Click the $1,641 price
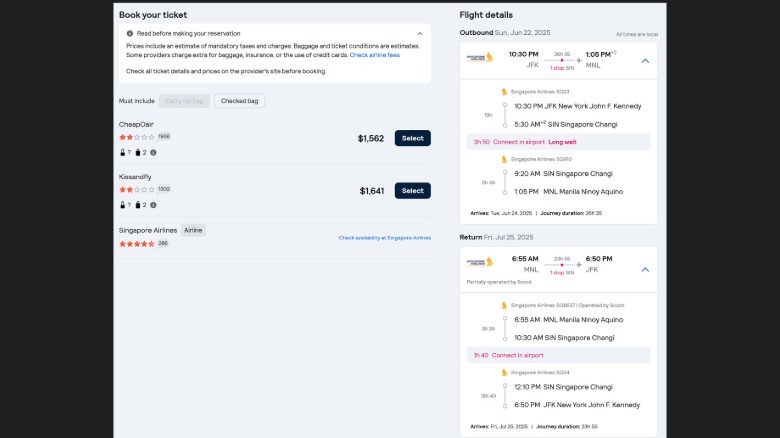780x438 pixels. coord(372,191)
